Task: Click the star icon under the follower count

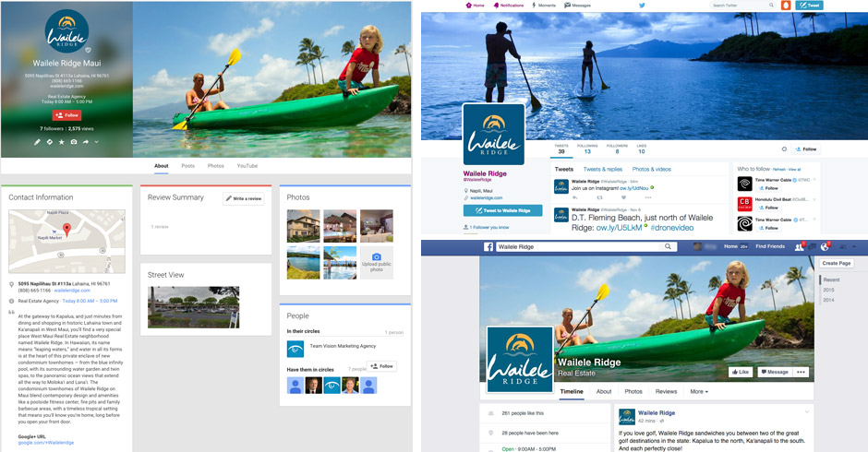Action: pyautogui.click(x=62, y=142)
